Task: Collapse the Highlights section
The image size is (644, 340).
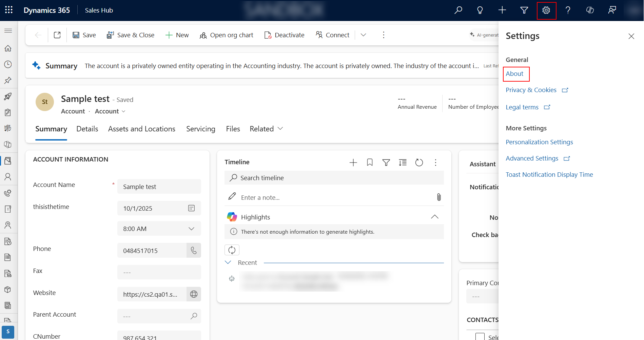Action: (434, 217)
